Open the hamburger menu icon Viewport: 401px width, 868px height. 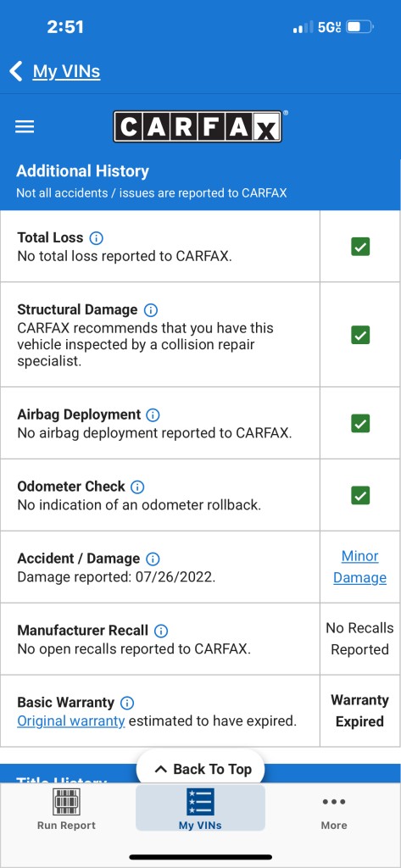pos(25,127)
